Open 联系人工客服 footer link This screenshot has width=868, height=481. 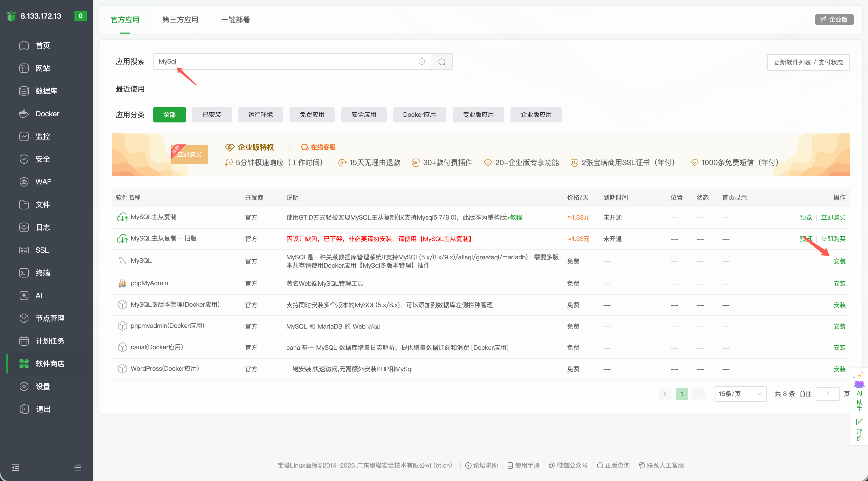pos(661,466)
